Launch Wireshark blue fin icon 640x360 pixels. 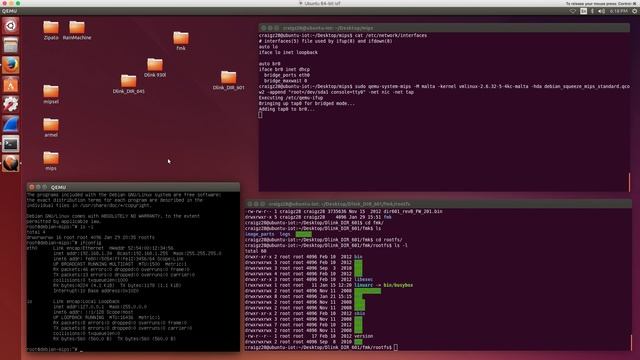(x=11, y=124)
